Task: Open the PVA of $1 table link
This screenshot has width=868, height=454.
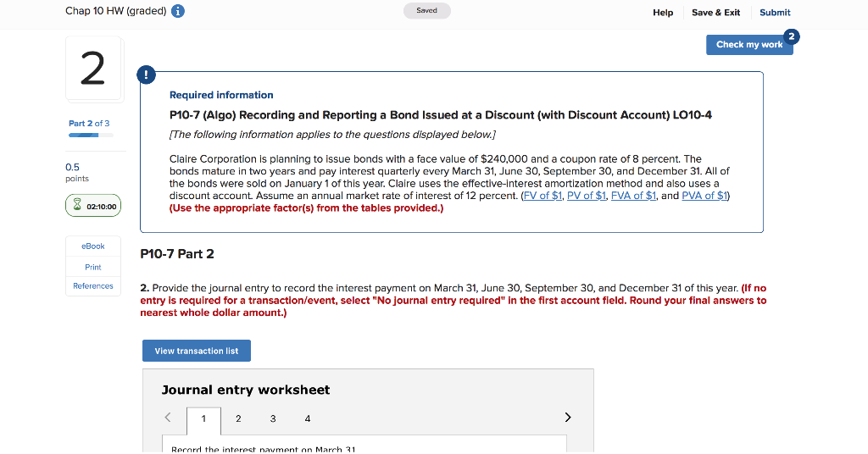Action: (x=704, y=196)
